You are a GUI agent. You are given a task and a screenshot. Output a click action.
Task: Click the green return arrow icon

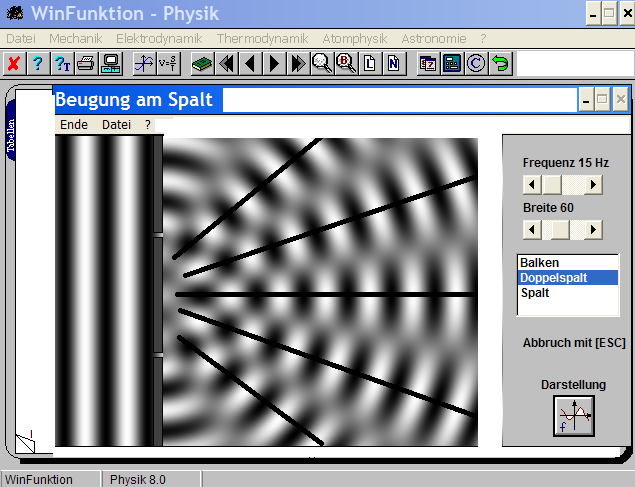tap(500, 64)
